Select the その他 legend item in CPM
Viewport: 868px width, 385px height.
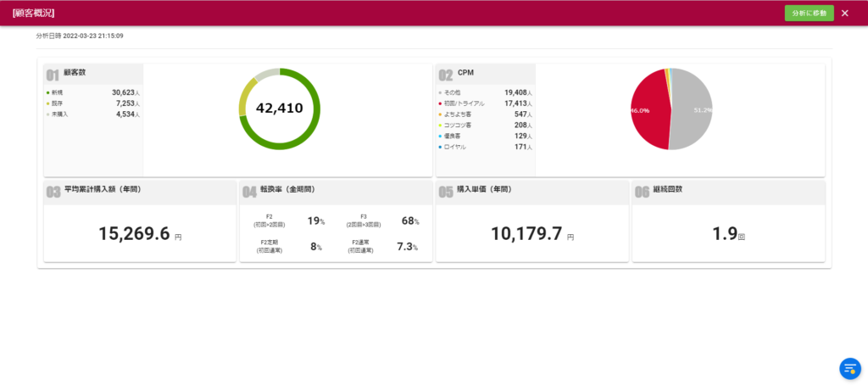(x=450, y=92)
